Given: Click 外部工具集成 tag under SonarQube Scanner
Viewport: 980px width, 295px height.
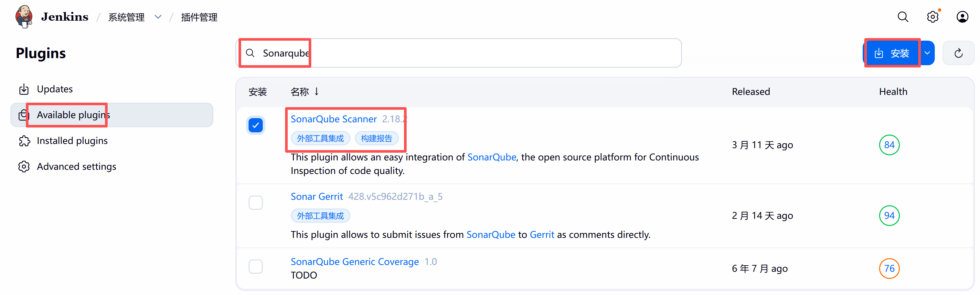Looking at the screenshot, I should pos(320,138).
